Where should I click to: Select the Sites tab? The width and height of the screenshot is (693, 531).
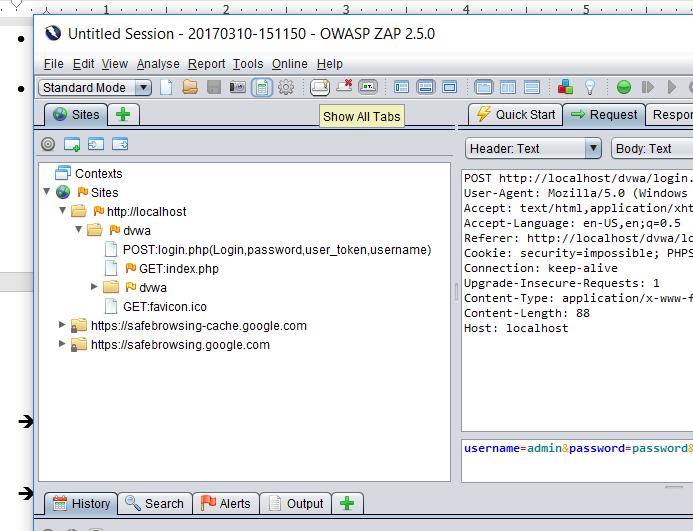pos(76,115)
